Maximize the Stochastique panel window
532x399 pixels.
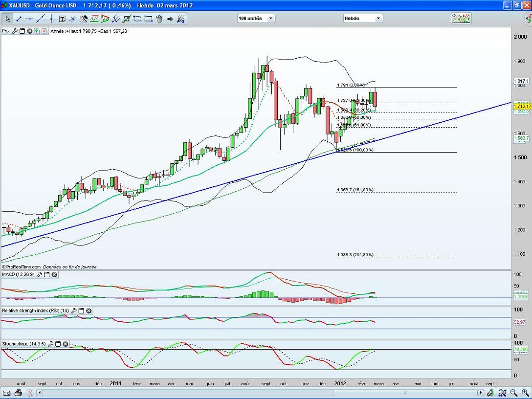58,344
